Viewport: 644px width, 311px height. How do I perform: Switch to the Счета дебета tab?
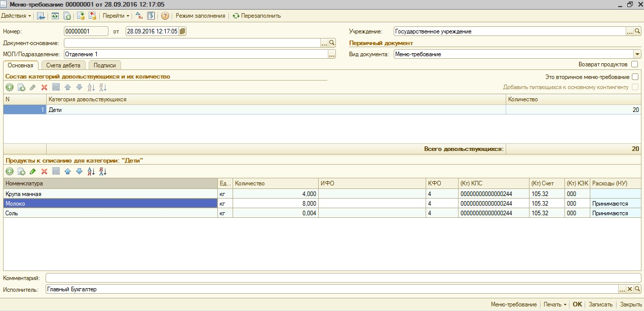(x=63, y=65)
